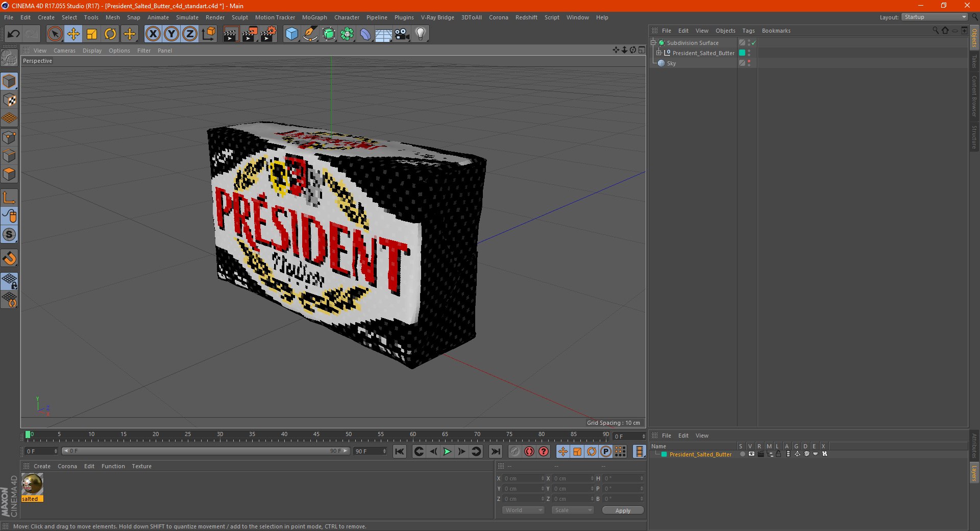Toggle Autokeying button
The image size is (980, 531).
pos(529,451)
